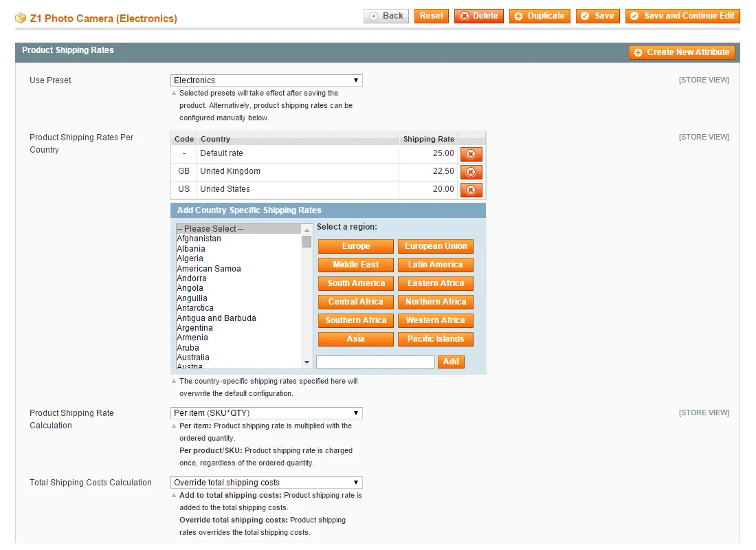Delete the Default rate shipping row
The height and width of the screenshot is (550, 756).
[471, 154]
